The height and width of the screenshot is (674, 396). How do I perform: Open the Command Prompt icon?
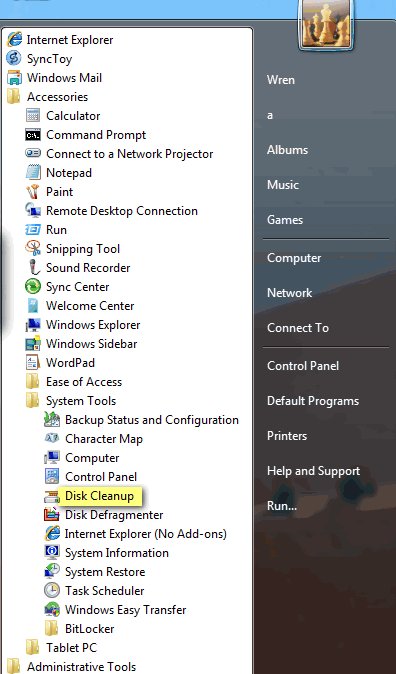pyautogui.click(x=33, y=135)
